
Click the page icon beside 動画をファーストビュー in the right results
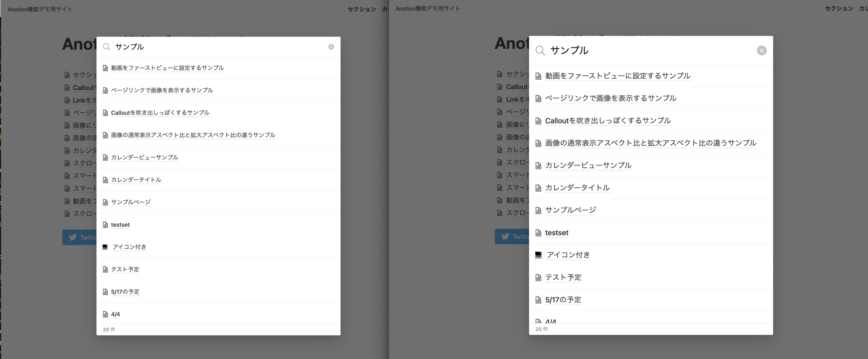(538, 76)
